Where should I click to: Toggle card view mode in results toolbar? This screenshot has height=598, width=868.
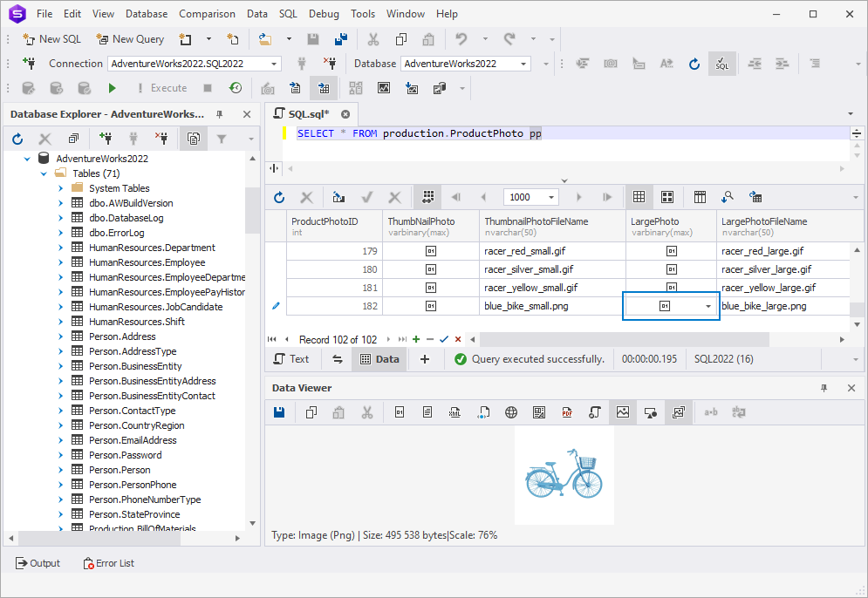click(667, 197)
